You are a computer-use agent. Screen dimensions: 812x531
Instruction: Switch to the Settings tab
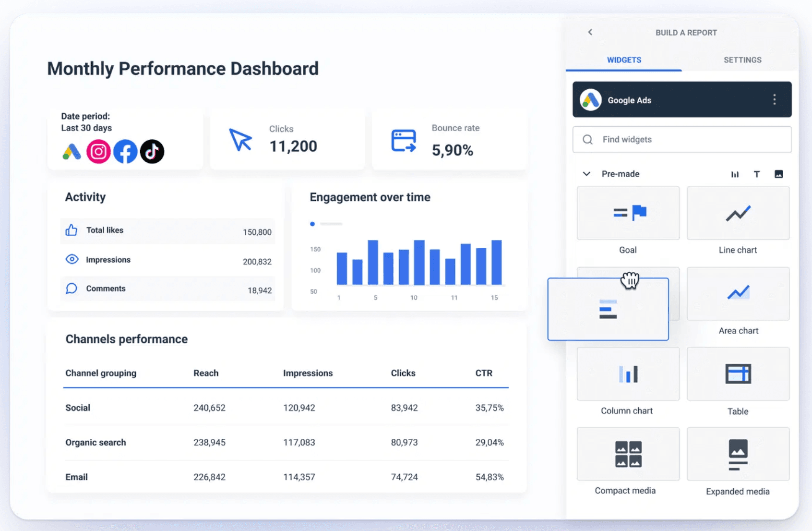coord(742,60)
